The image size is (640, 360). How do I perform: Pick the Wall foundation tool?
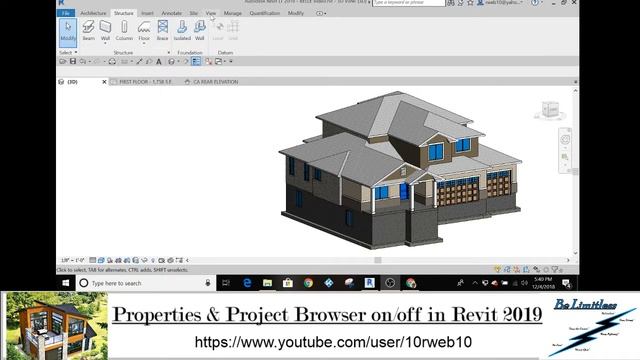pos(200,31)
